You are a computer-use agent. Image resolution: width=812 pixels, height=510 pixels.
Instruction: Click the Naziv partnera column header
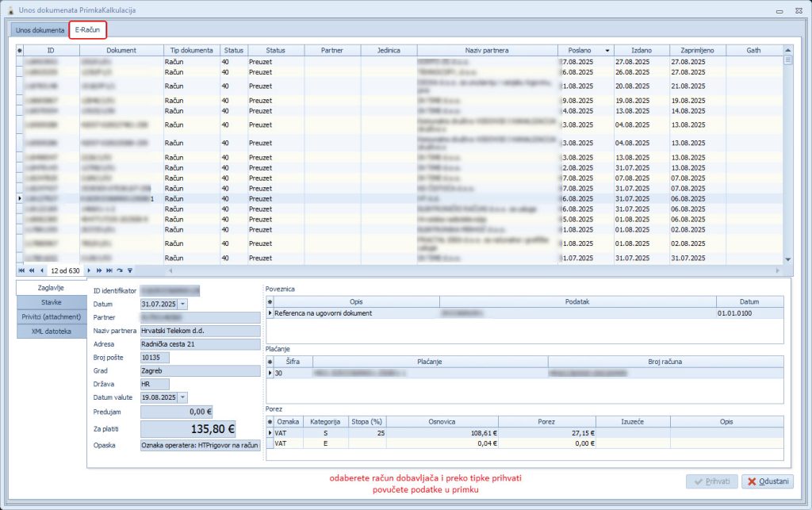tap(487, 50)
